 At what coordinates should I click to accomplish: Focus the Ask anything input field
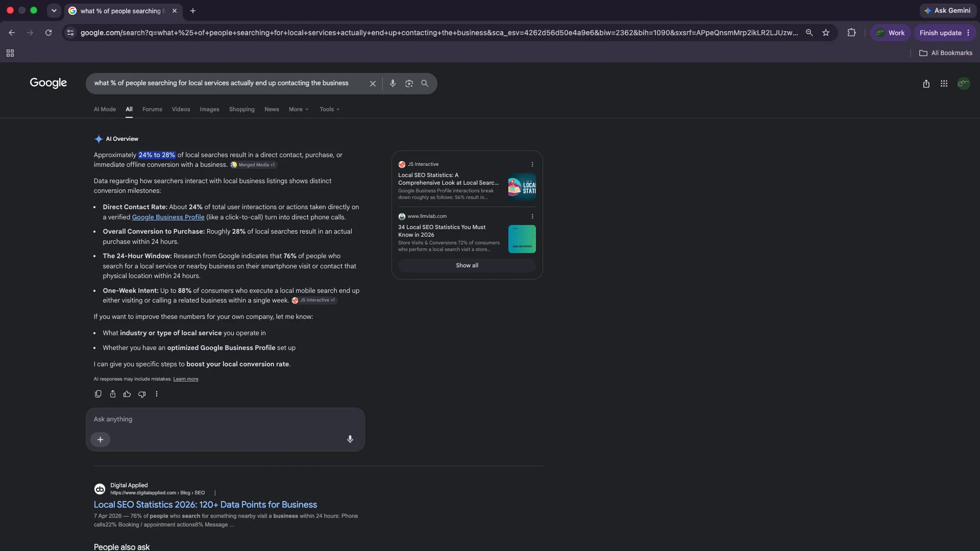tap(225, 419)
